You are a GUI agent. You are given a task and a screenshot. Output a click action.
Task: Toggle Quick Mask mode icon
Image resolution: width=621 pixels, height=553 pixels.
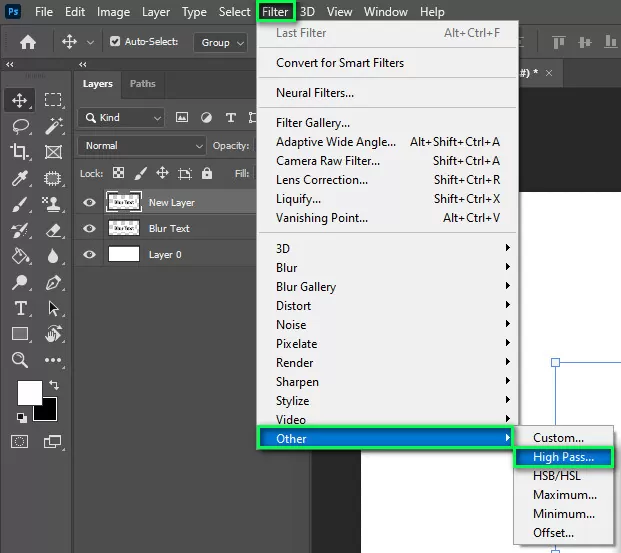[x=19, y=441]
